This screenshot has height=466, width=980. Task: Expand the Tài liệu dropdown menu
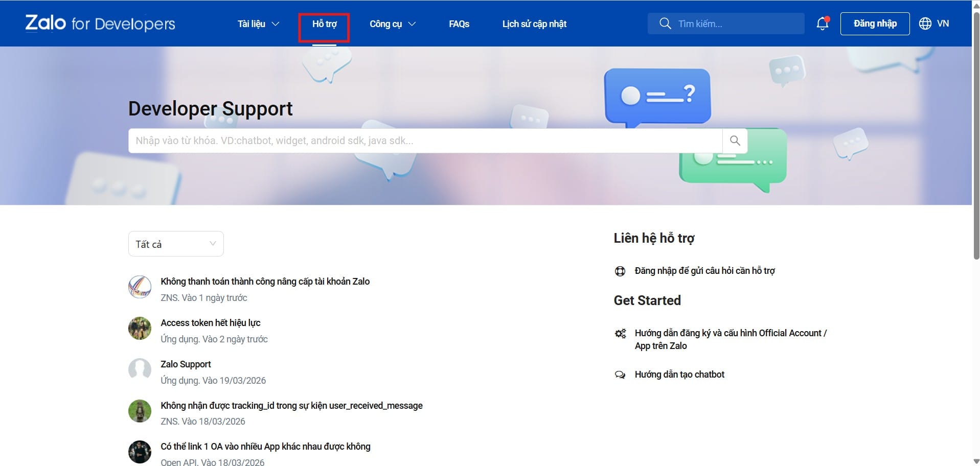point(258,24)
